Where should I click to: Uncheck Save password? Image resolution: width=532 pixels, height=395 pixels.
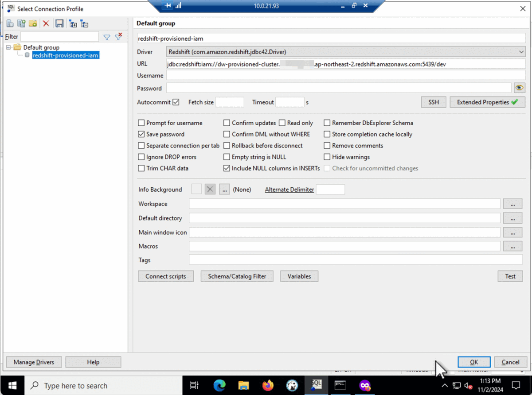click(141, 134)
